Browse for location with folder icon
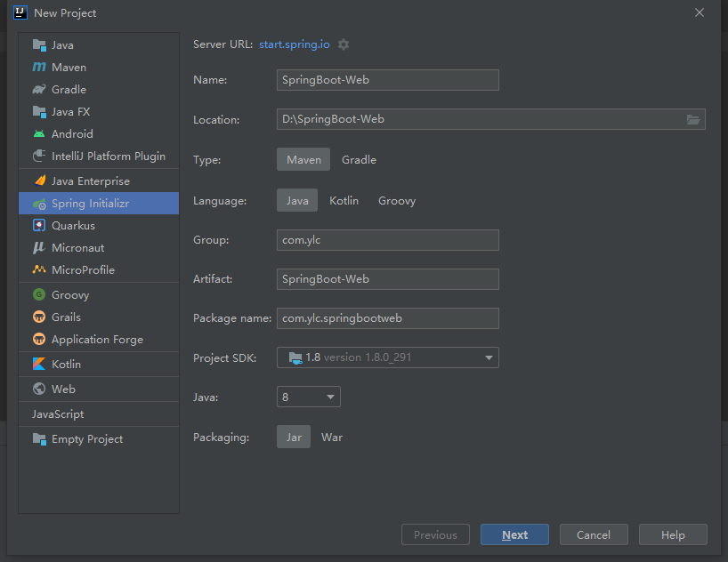 click(x=693, y=120)
